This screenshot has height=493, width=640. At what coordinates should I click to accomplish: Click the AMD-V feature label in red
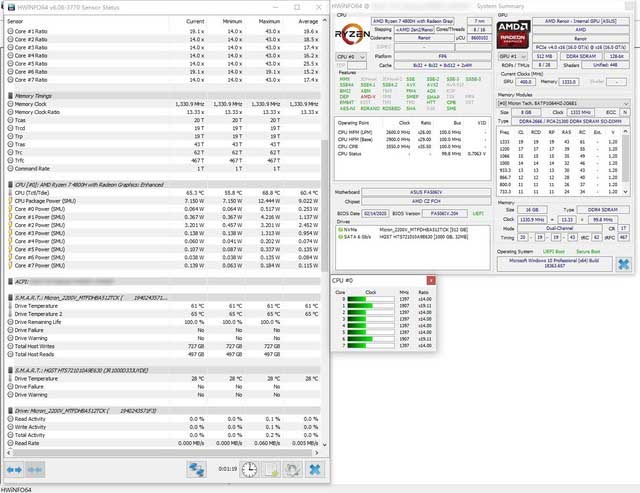pos(368,97)
